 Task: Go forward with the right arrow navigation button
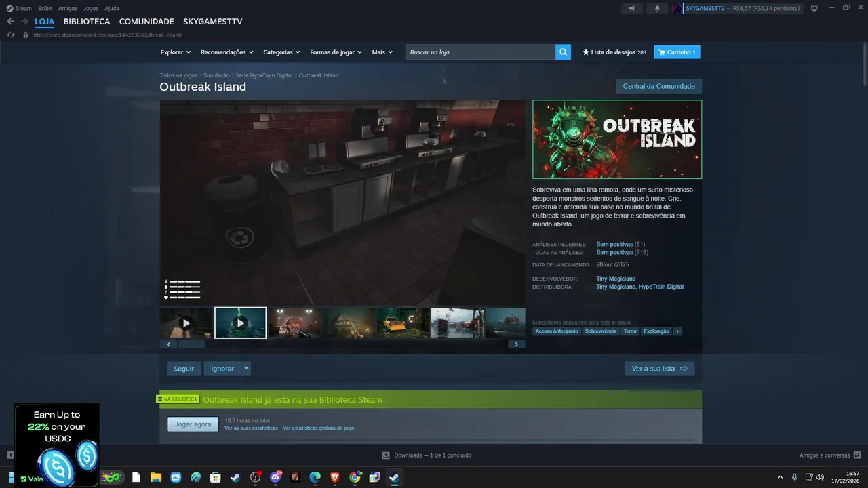click(x=24, y=22)
